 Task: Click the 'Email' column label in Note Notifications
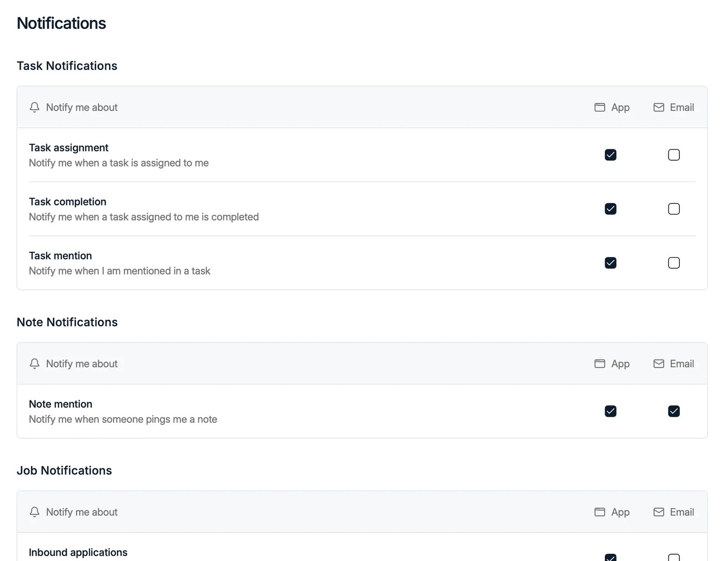click(682, 364)
